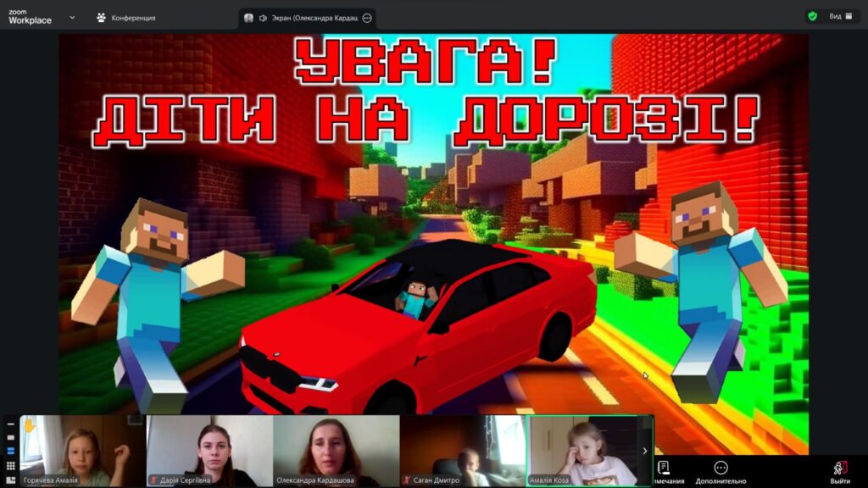Open the shared screen more options ellipsis
This screenshot has height=488, width=868.
367,19
